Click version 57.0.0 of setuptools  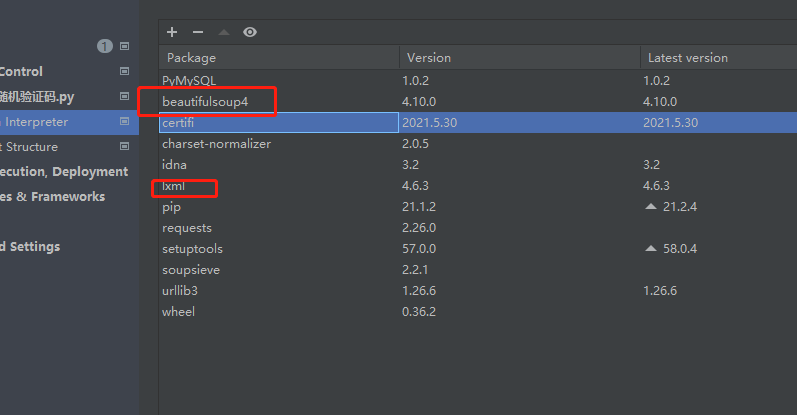point(419,249)
